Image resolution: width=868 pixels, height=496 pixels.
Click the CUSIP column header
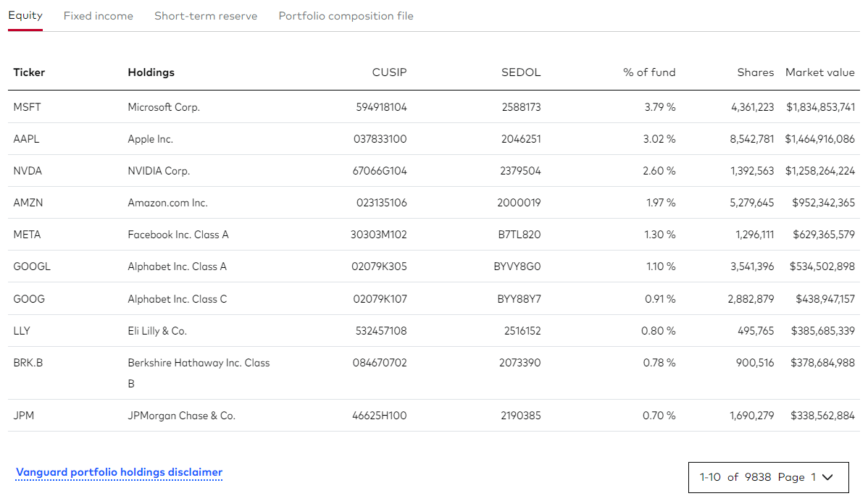coord(389,72)
